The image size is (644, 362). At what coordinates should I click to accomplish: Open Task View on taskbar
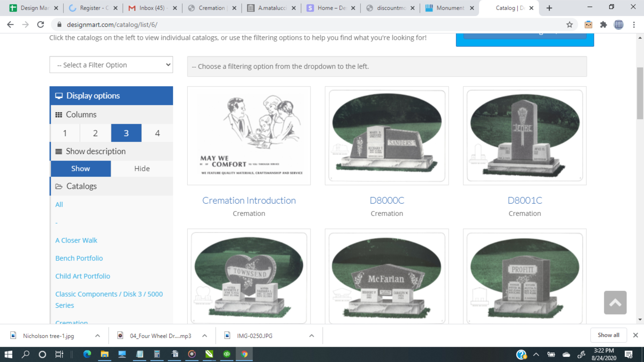point(59,354)
